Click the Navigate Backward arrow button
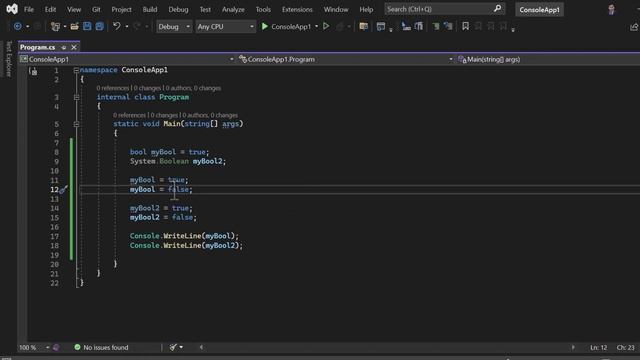 (18, 27)
